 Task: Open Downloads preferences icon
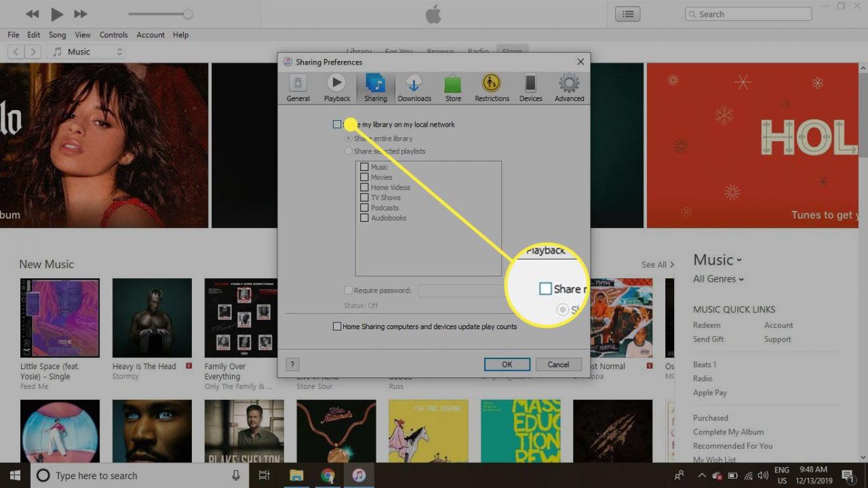(414, 88)
